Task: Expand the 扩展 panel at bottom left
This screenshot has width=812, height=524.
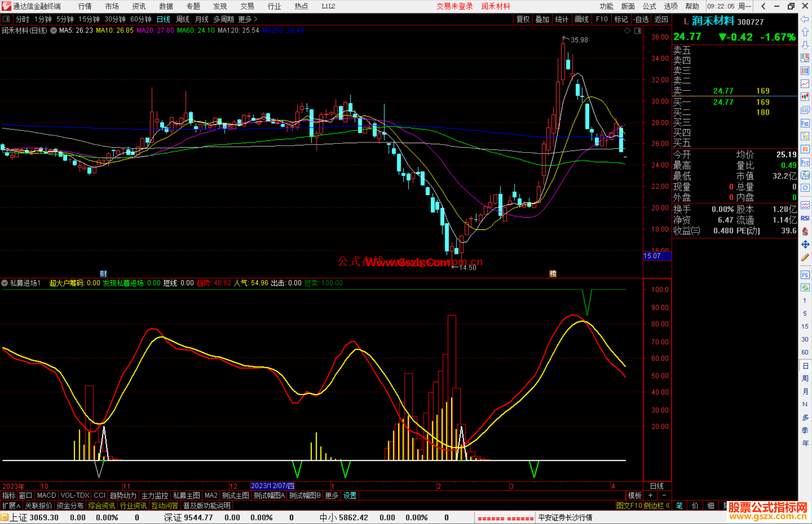Action: pyautogui.click(x=11, y=506)
